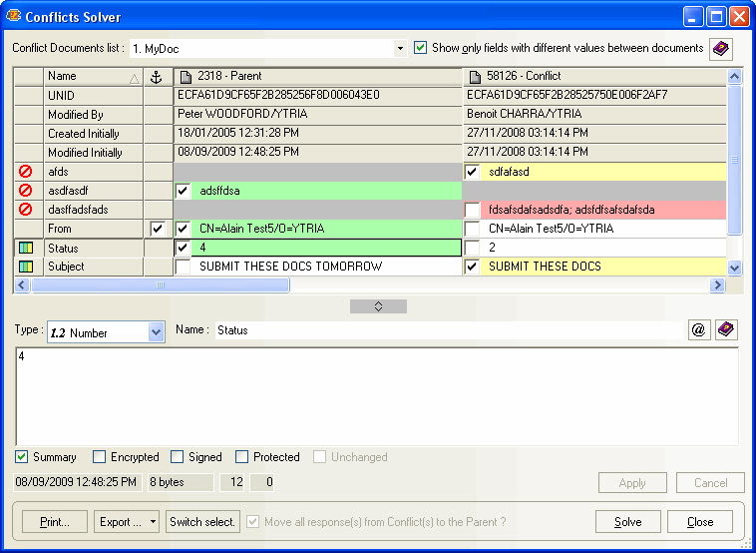
Task: Open the Type Number dropdown
Action: coord(156,332)
